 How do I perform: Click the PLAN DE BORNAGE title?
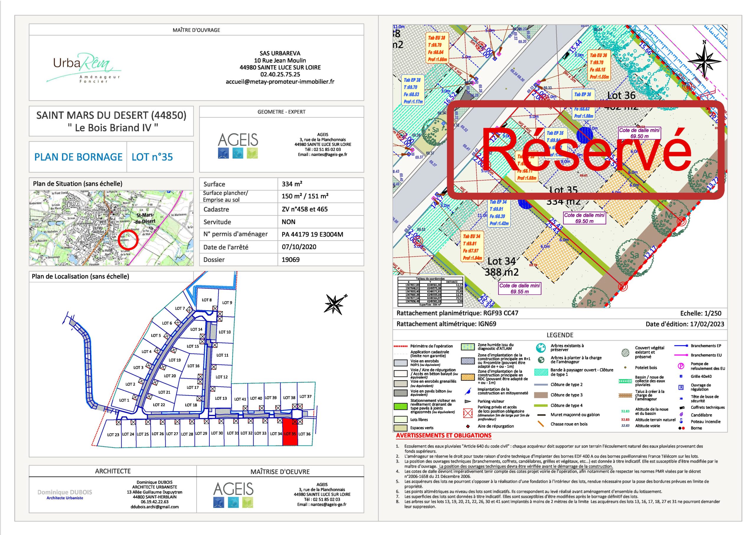(78, 157)
